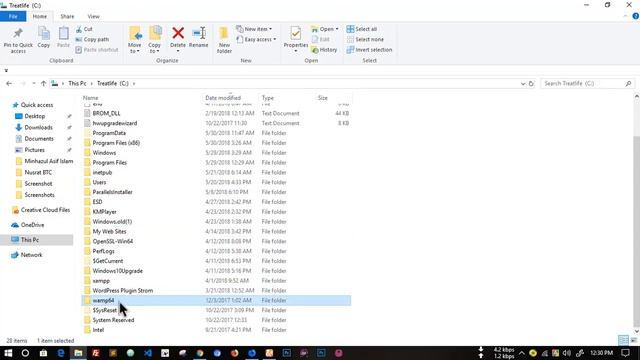Screen dimensions: 640x360
Task: Open Cortana search circle on taskbar
Action: coord(25,353)
